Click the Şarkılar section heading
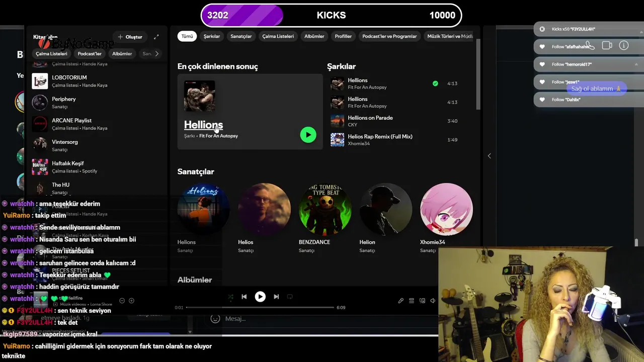This screenshot has height=362, width=644. [341, 66]
